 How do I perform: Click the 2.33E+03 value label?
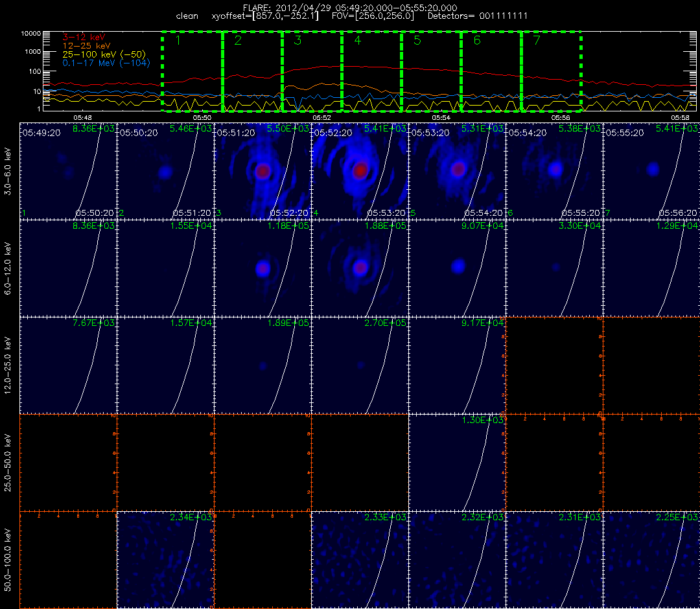(385, 517)
